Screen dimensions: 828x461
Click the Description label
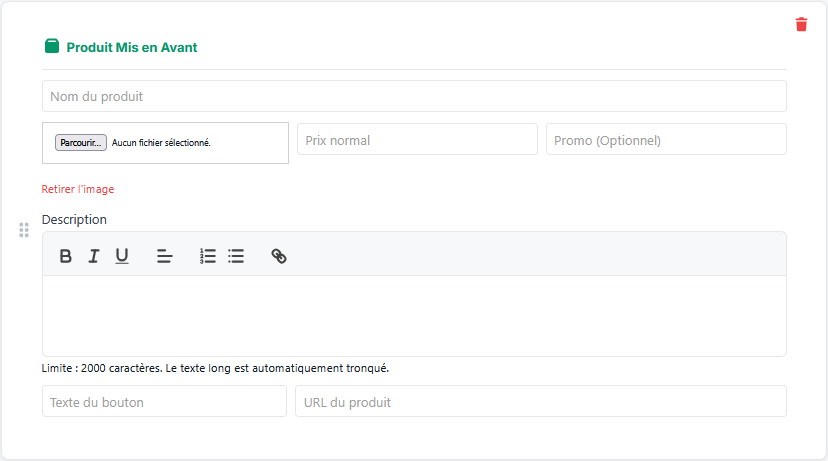[74, 220]
